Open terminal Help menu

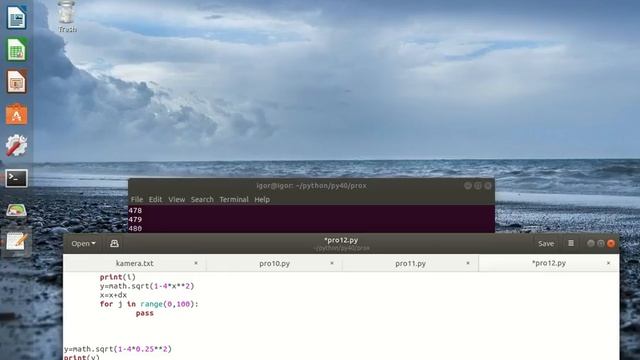262,200
